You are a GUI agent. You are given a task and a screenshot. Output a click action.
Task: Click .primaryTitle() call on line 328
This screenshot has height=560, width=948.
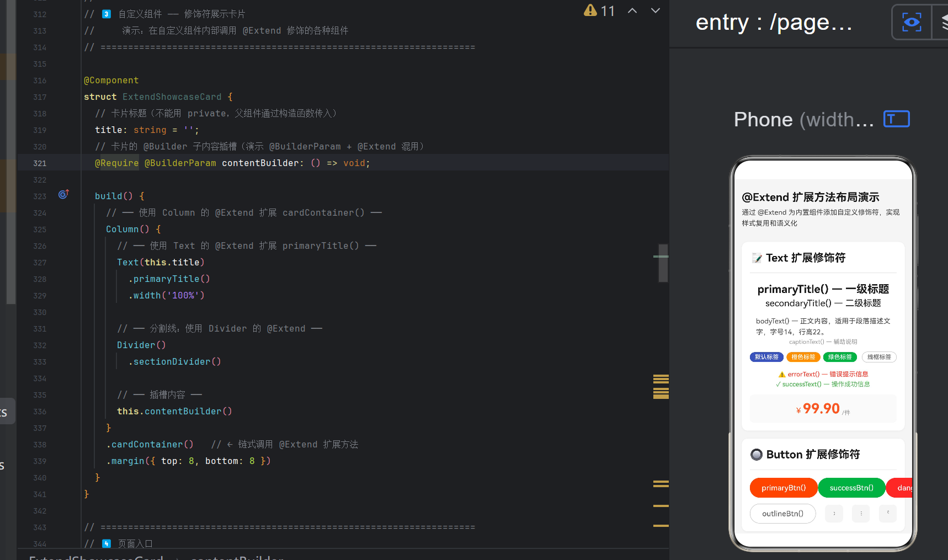[x=169, y=279]
